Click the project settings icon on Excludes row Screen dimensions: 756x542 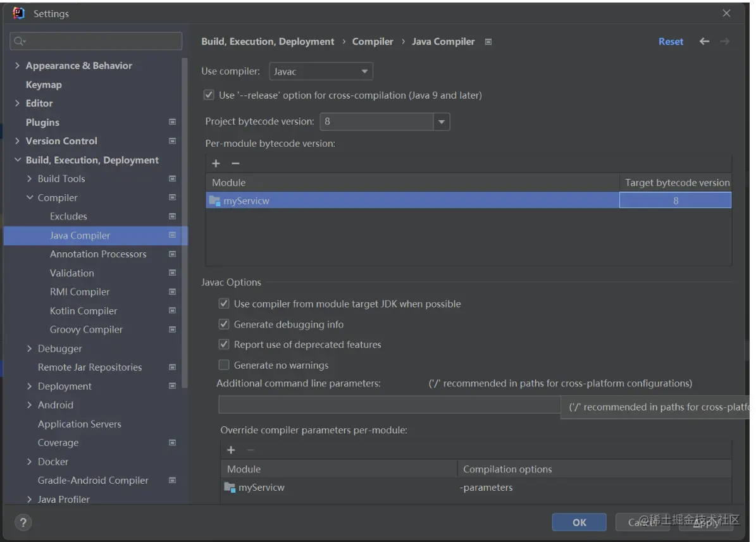tap(172, 216)
